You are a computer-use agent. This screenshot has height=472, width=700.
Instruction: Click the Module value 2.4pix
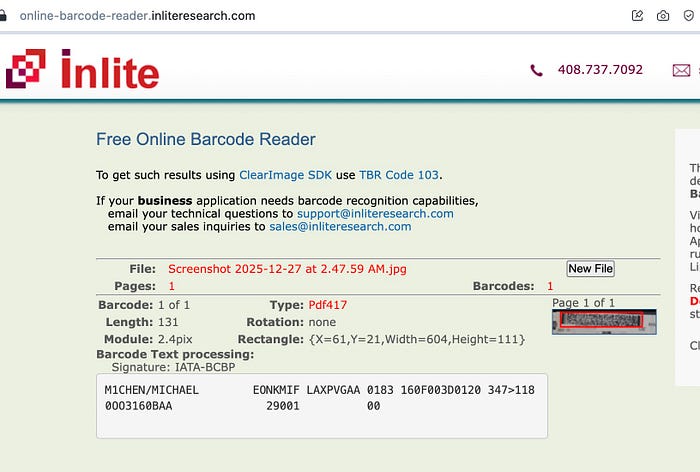coord(175,339)
